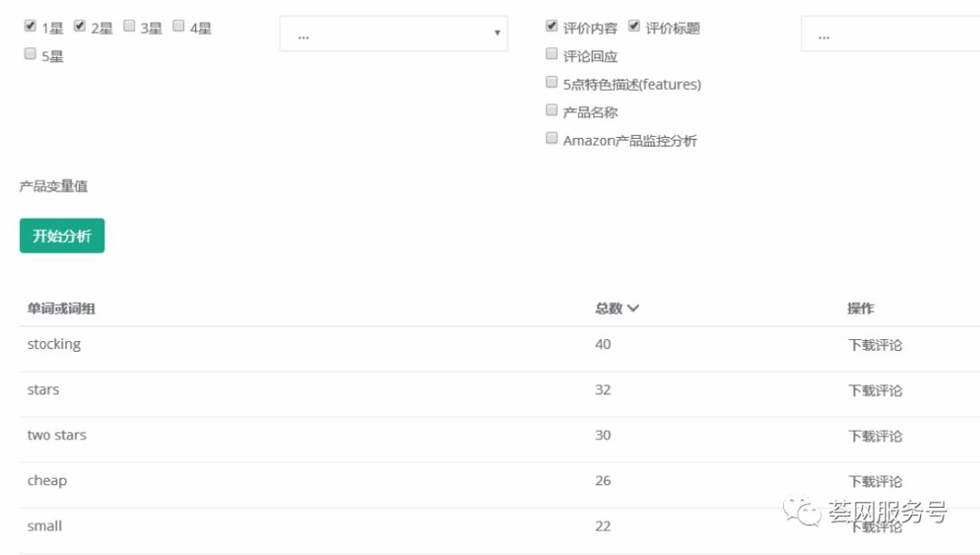Screen dimensions: 980x555
Task: Sort by 总数 column arrow
Action: [632, 308]
